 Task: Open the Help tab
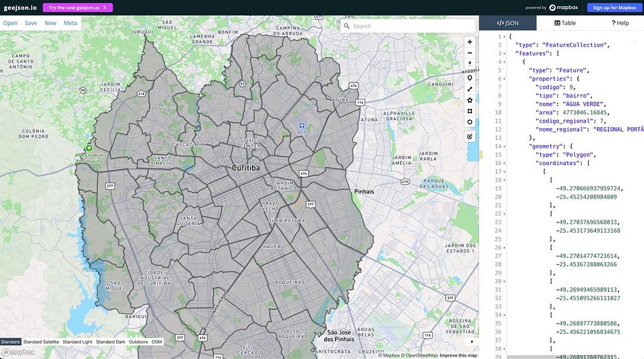coord(620,23)
